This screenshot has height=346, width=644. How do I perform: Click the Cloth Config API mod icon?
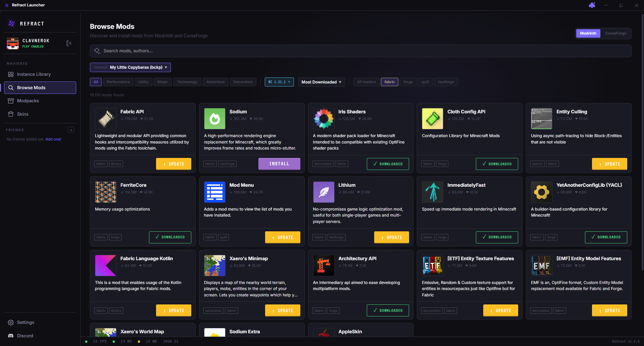click(433, 119)
